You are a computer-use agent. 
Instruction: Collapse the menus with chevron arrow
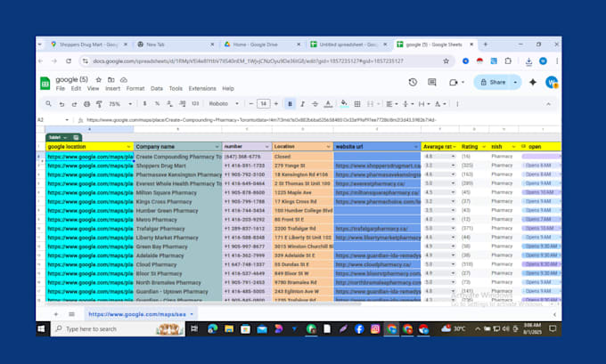pyautogui.click(x=548, y=104)
